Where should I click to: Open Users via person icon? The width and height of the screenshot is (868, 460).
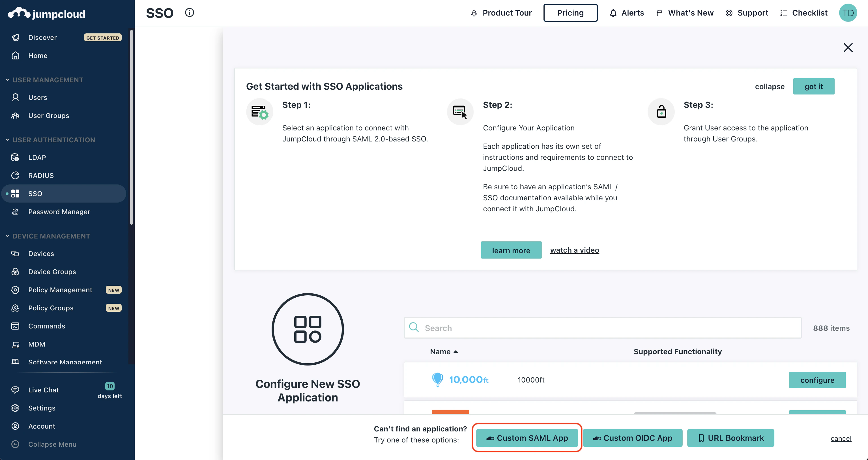[x=16, y=97]
